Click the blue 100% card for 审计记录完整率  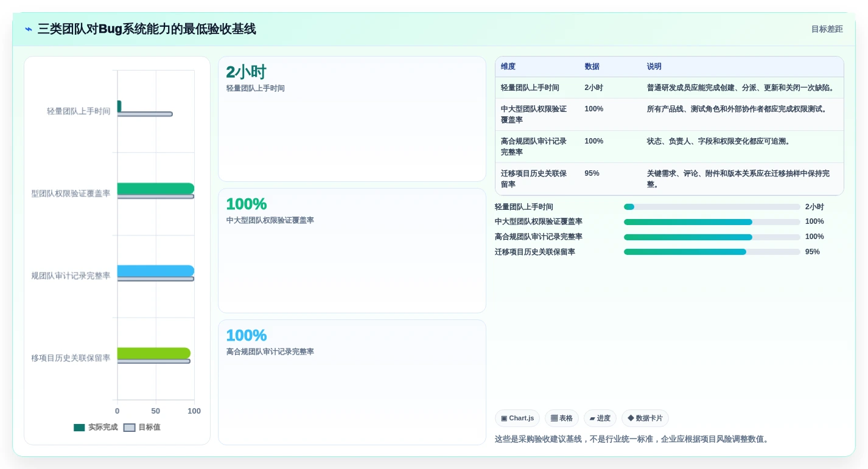click(x=352, y=381)
